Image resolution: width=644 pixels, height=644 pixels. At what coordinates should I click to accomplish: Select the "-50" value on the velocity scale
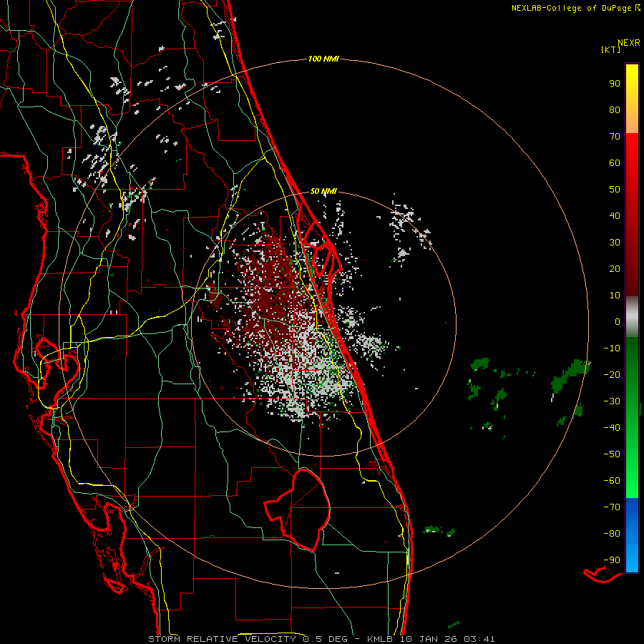click(612, 454)
